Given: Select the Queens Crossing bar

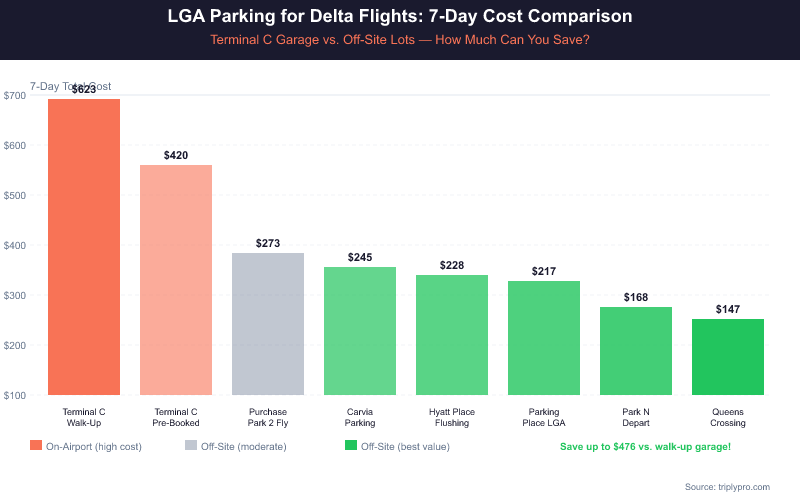Looking at the screenshot, I should [x=728, y=357].
